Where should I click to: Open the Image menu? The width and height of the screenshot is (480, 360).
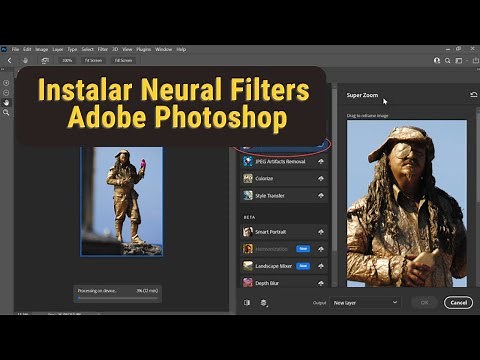tap(42, 49)
